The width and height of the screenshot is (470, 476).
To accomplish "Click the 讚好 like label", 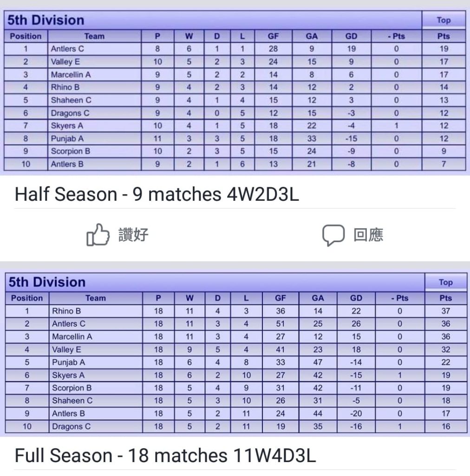I will coord(133,235).
